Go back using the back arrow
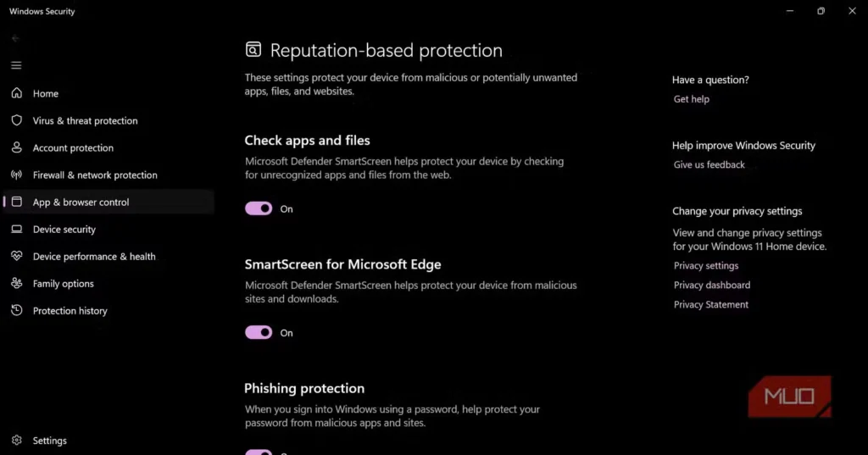This screenshot has width=868, height=455. (x=16, y=38)
